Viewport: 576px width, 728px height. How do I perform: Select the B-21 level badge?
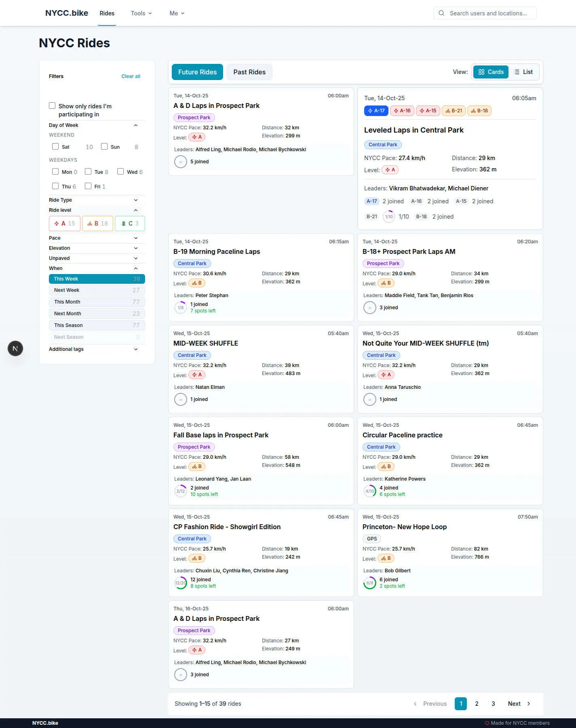pos(454,111)
